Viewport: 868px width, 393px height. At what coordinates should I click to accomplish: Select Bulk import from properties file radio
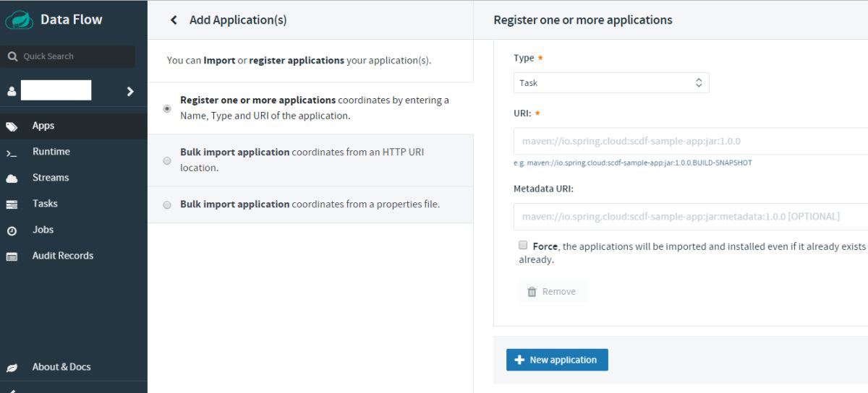coord(167,205)
